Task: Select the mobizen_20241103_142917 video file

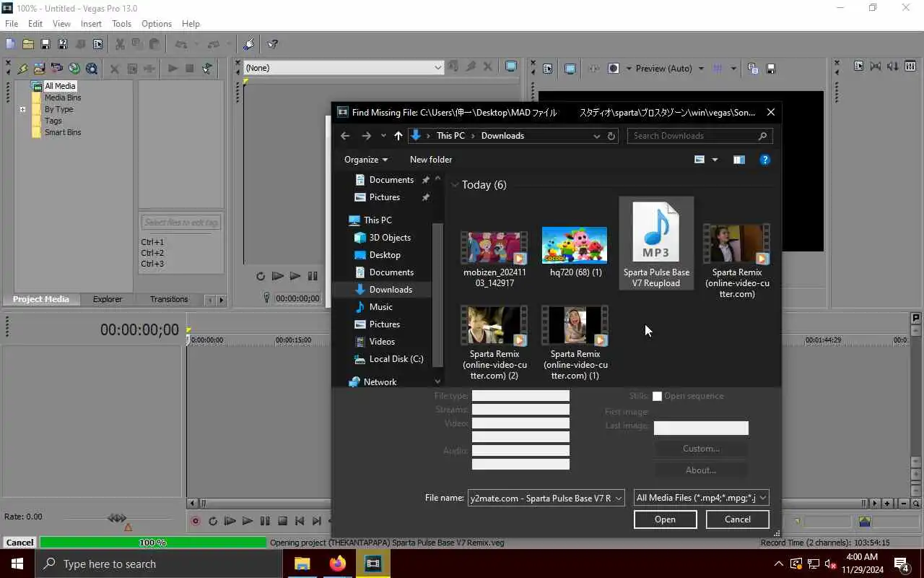Action: point(494,259)
